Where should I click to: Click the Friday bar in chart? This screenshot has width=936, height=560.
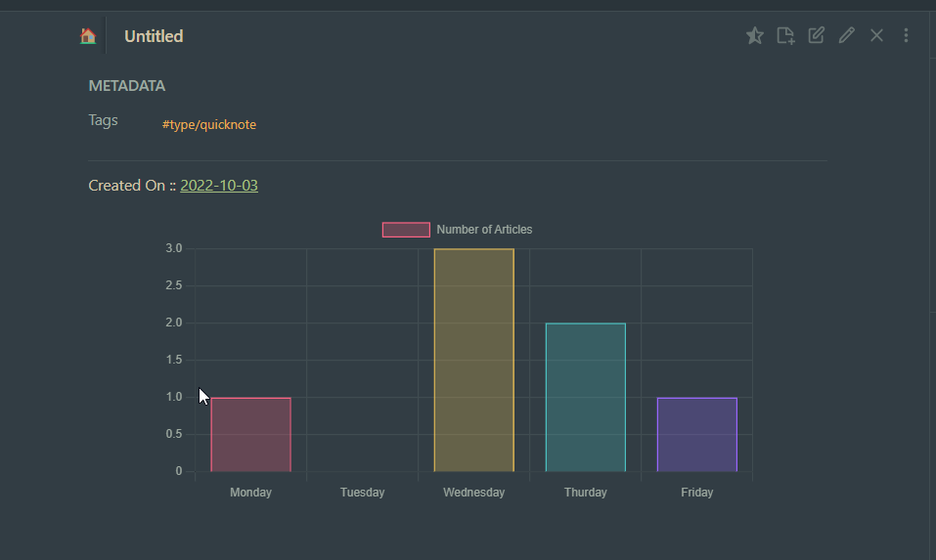pyautogui.click(x=697, y=434)
